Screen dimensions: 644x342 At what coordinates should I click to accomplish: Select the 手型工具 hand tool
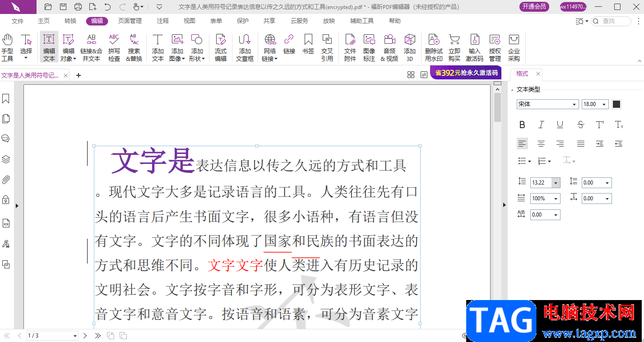click(7, 47)
